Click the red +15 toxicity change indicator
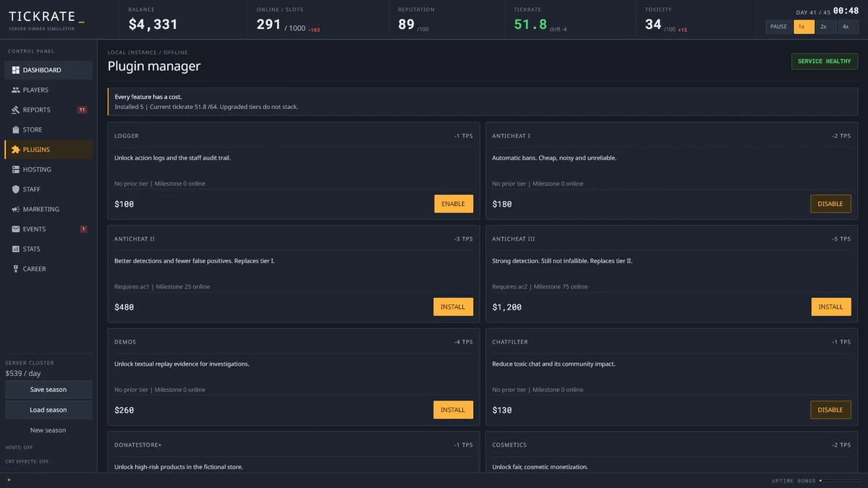Screen dimensions: 868x488 pos(682,30)
